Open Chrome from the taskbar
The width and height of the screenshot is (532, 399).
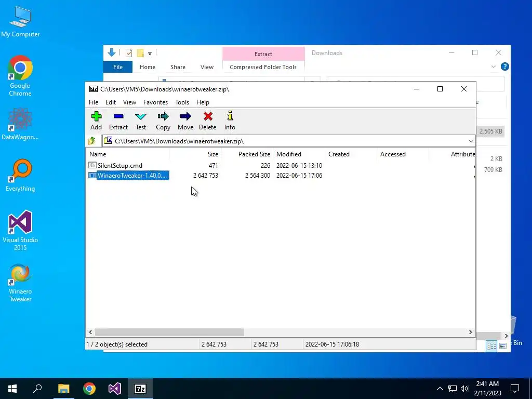89,389
